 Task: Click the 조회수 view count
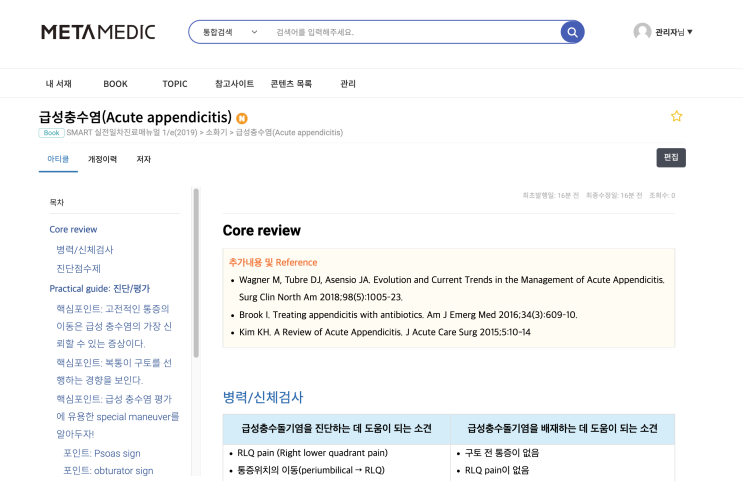coord(662,195)
